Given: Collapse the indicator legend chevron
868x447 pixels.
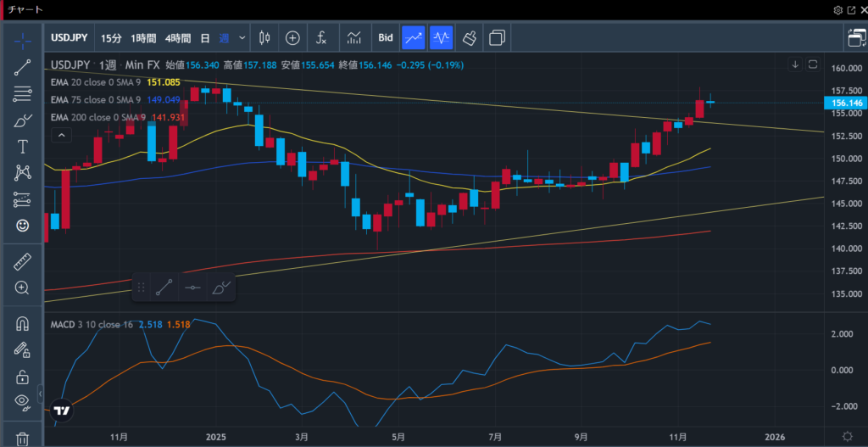Looking at the screenshot, I should 61,135.
